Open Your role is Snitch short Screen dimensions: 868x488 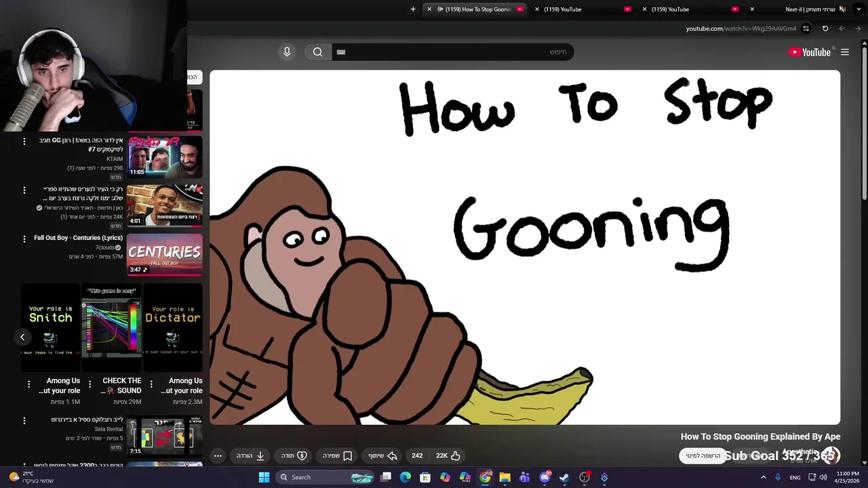point(50,327)
